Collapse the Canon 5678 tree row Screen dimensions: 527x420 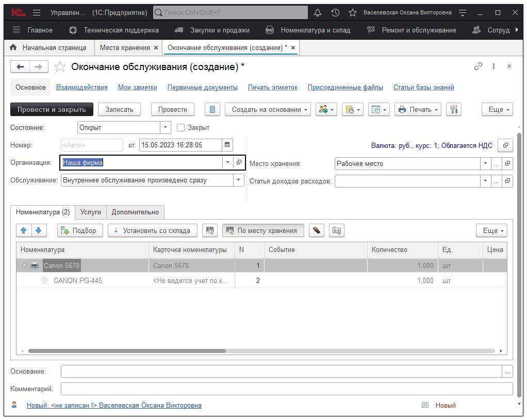tap(24, 265)
